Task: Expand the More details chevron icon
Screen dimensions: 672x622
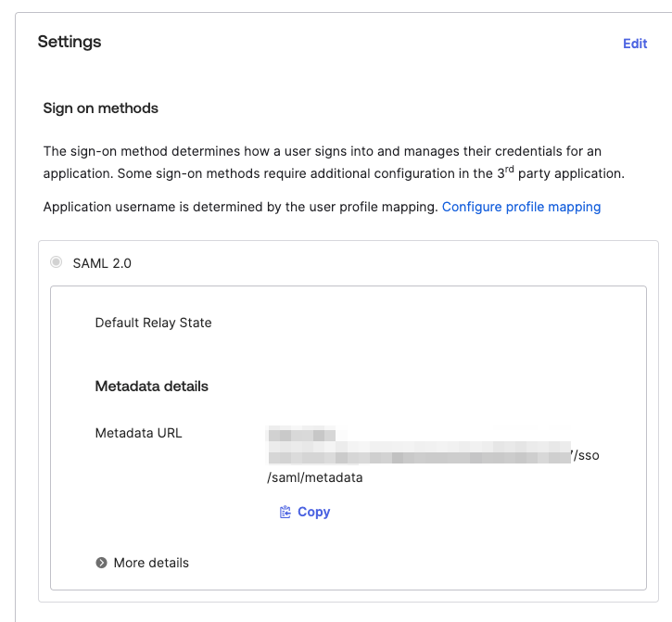Action: [101, 563]
